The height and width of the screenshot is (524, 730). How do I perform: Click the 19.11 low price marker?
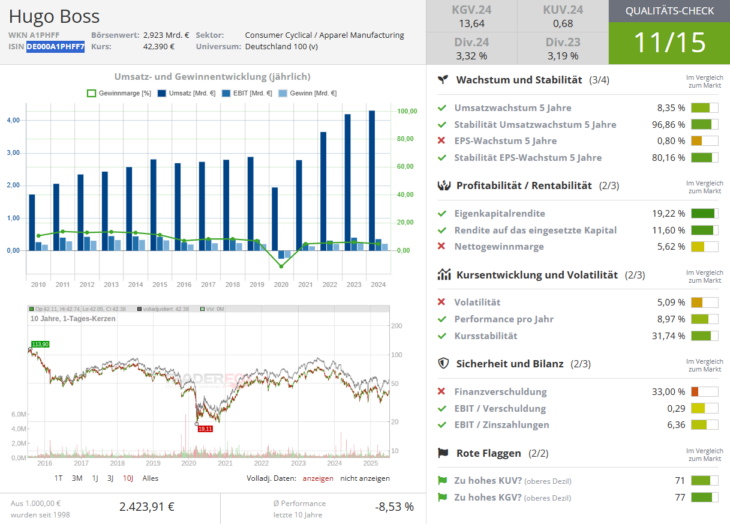tap(205, 429)
